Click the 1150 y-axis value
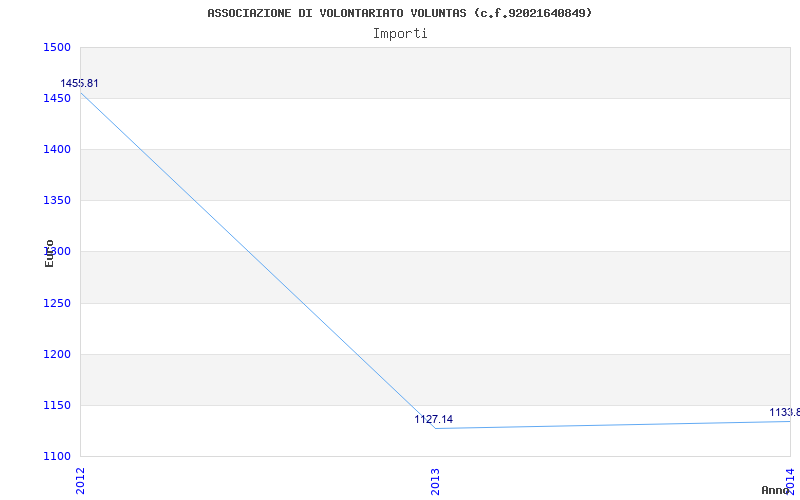 coord(57,405)
